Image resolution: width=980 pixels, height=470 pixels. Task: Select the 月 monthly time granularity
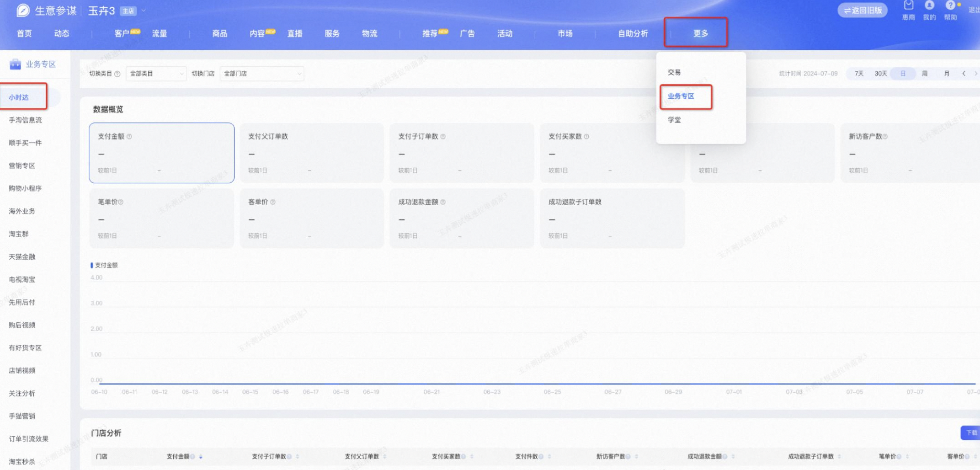click(x=947, y=74)
